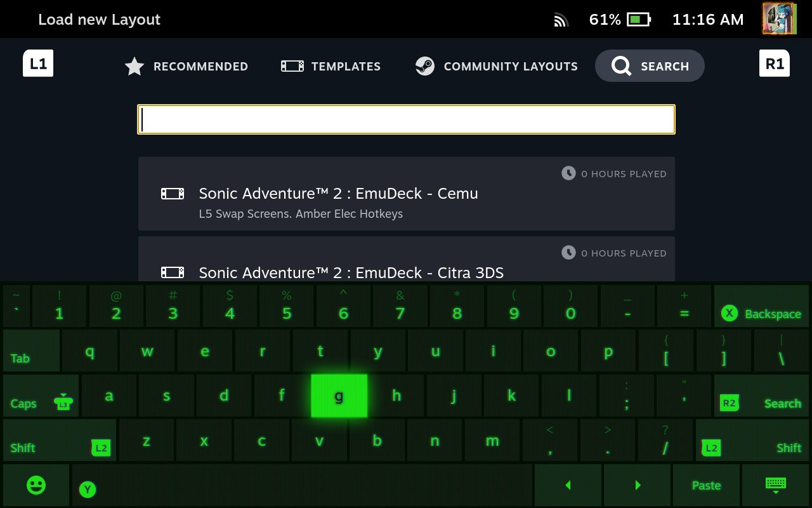This screenshot has height=508, width=812.
Task: Tap the number 5 key
Action: (287, 306)
